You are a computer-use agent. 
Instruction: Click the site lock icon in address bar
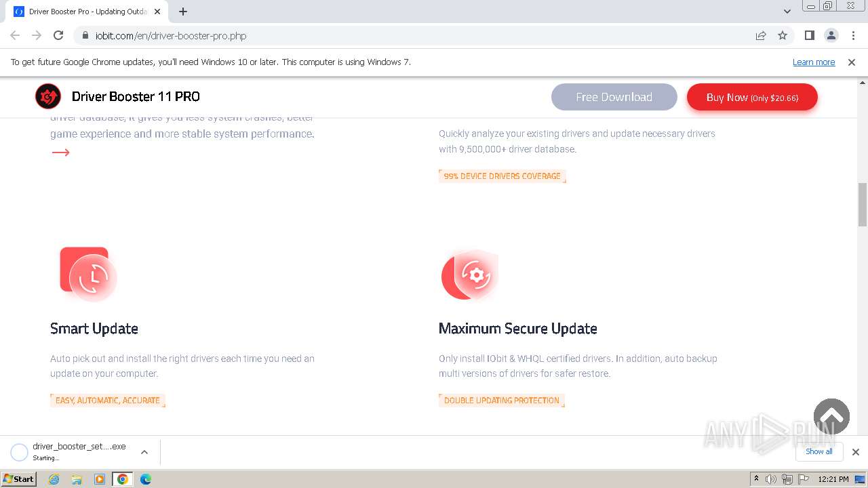85,36
